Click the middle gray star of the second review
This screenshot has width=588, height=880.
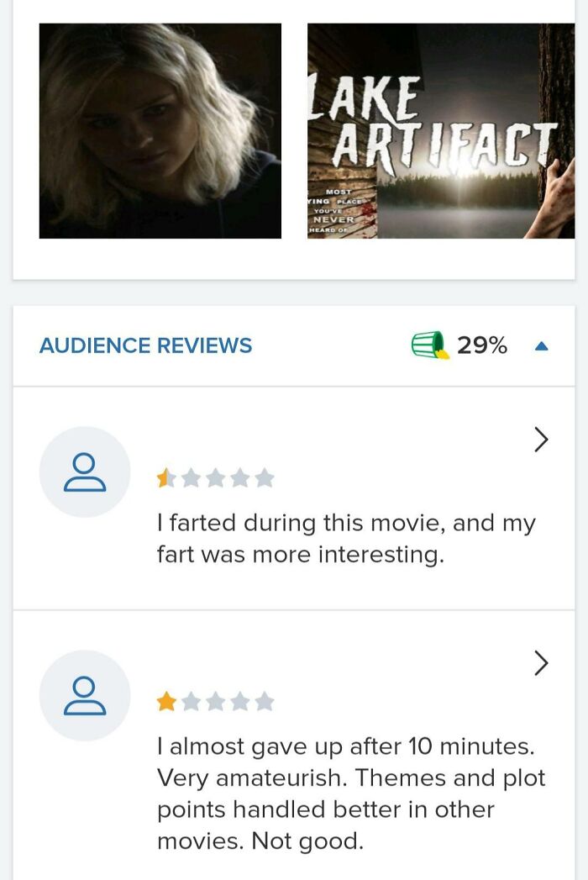tap(214, 700)
